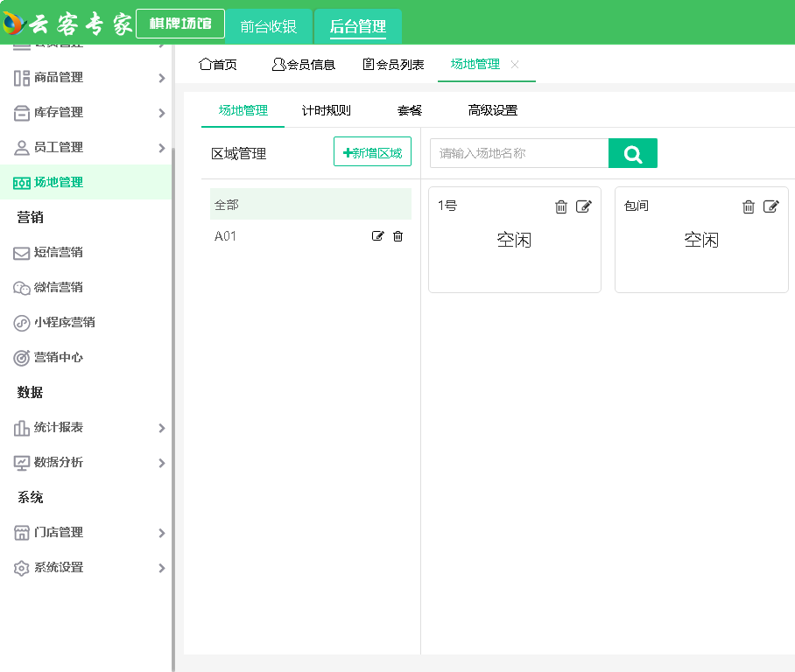
Task: Close the 场地管理 tab
Action: [515, 65]
